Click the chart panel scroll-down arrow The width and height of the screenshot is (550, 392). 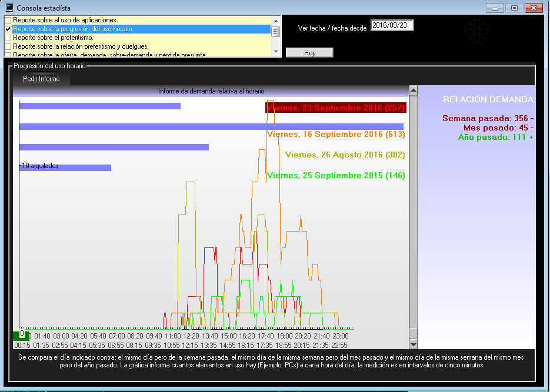[414, 344]
